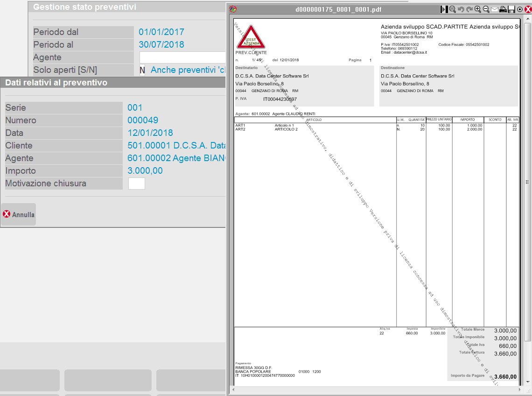This screenshot has width=532, height=396.
Task: Zoom out of the PDF document
Action: [x=486, y=9]
